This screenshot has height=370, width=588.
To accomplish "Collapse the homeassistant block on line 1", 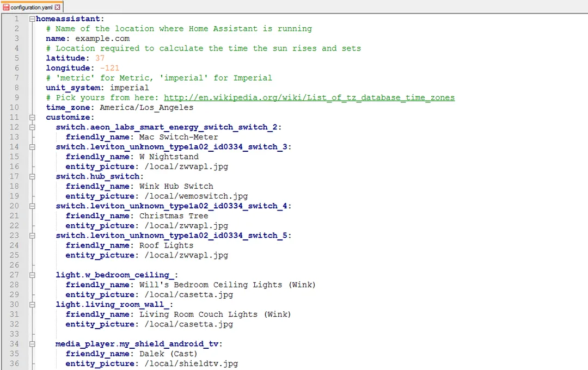I will point(32,18).
